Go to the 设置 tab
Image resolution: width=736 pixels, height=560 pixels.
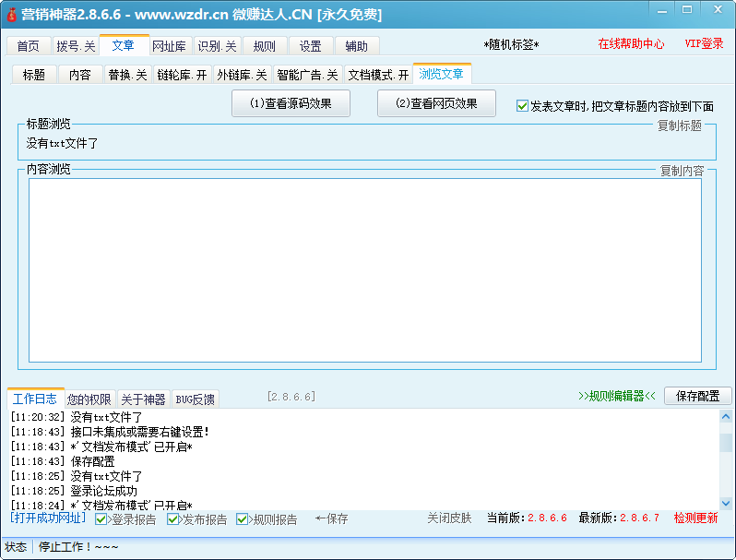[310, 46]
